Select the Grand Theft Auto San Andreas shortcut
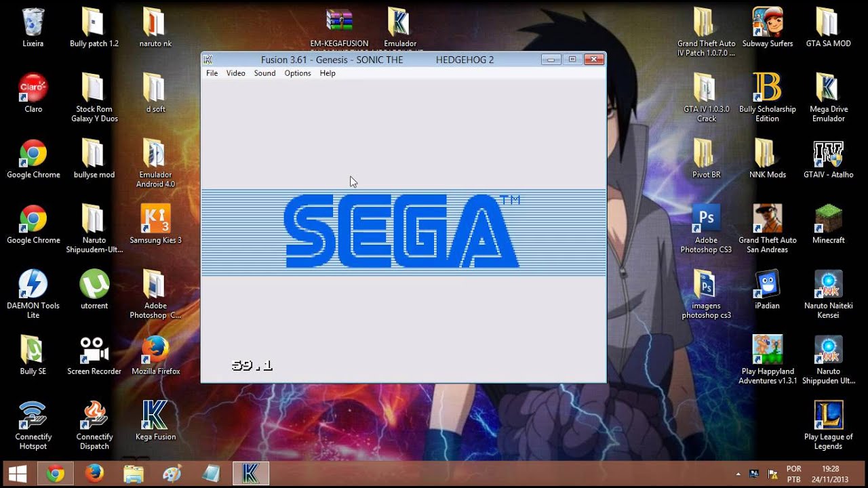Viewport: 868px width, 488px height. point(767,229)
